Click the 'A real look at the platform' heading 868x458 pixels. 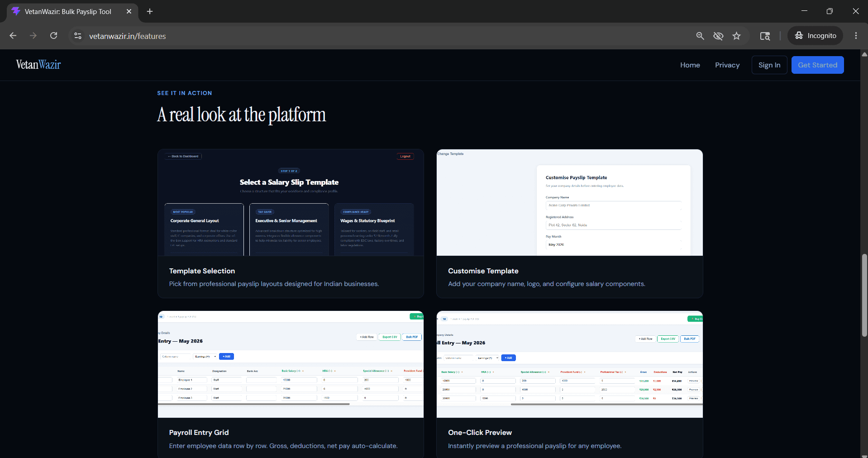coord(242,115)
